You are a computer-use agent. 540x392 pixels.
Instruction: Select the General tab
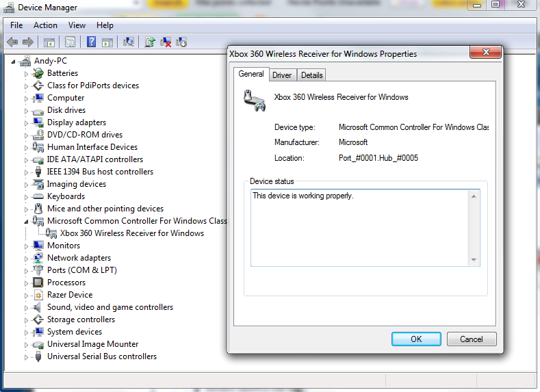(251, 74)
